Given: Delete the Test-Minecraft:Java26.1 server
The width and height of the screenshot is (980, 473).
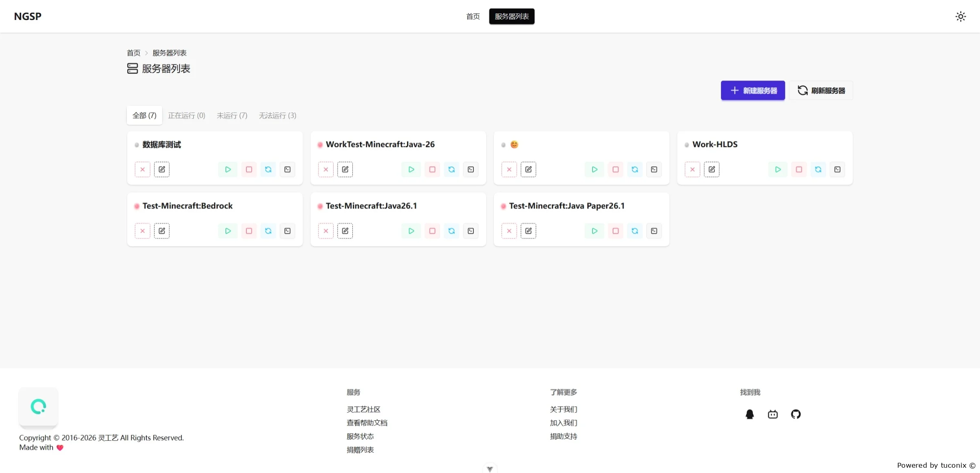Looking at the screenshot, I should click(x=326, y=231).
